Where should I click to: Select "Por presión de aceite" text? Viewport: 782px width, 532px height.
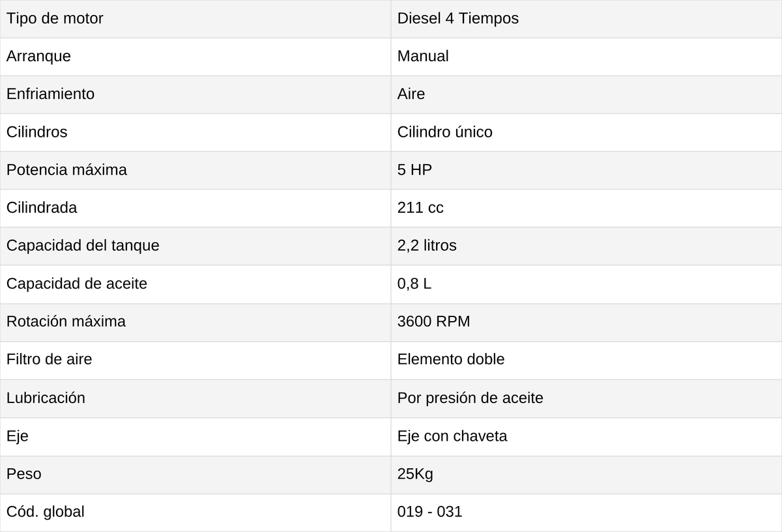pyautogui.click(x=470, y=398)
